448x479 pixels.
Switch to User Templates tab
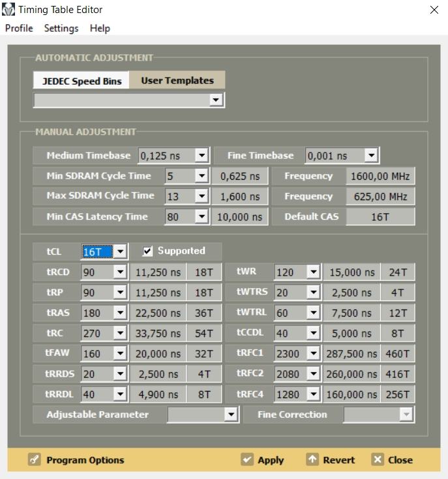[177, 80]
